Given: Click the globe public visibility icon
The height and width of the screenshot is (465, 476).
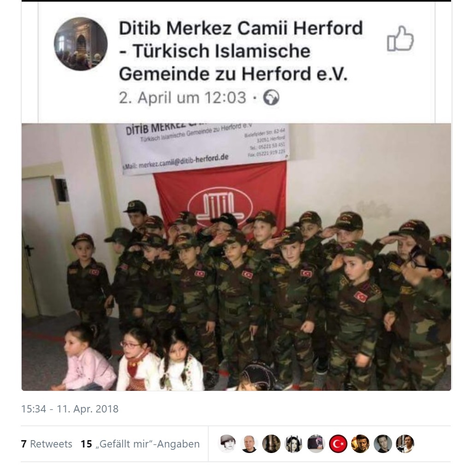Looking at the screenshot, I should [271, 98].
